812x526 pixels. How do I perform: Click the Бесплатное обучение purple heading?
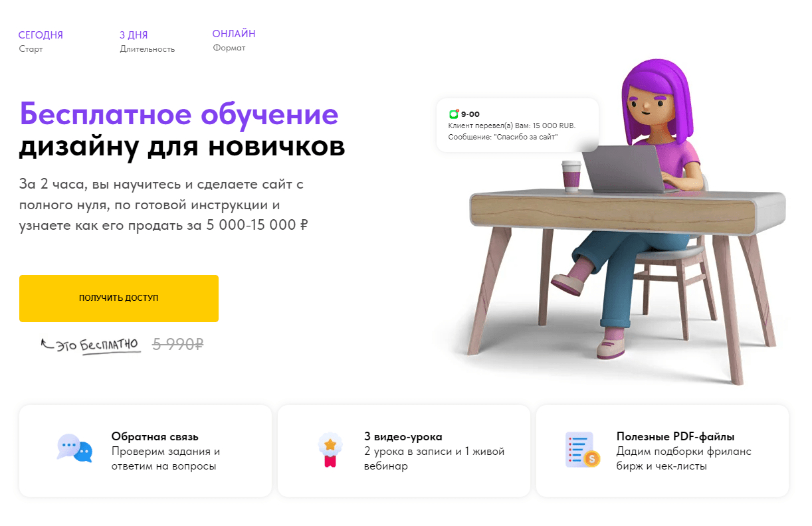pyautogui.click(x=179, y=114)
